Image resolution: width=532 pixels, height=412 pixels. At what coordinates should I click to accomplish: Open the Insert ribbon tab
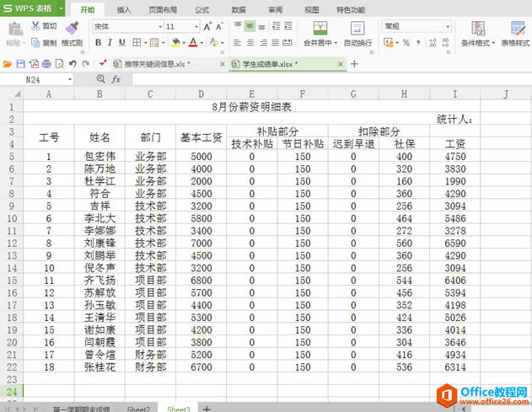[x=124, y=10]
